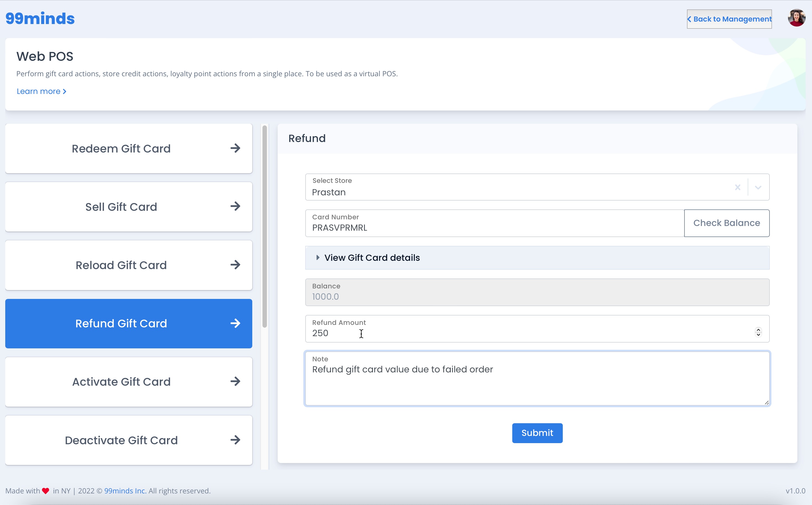Click arrow icon on Activate Gift Card
This screenshot has height=505, width=812.
[235, 382]
